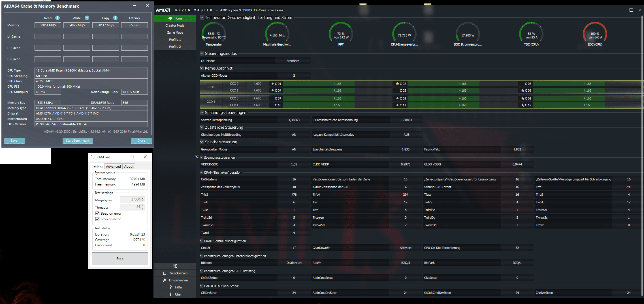Click the PPT gauge dial

[341, 33]
